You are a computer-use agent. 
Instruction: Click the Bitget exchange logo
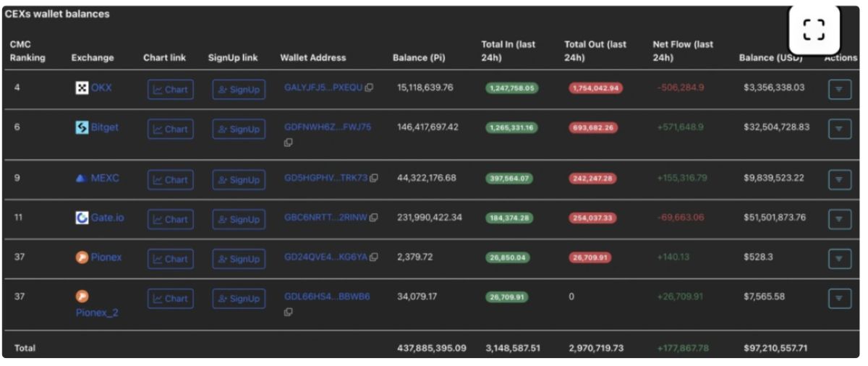click(x=82, y=127)
